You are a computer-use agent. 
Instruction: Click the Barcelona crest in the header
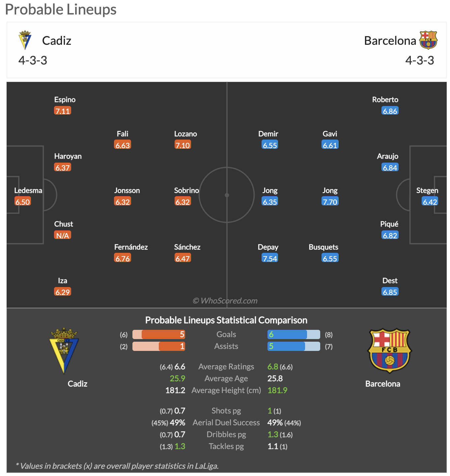coord(428,40)
